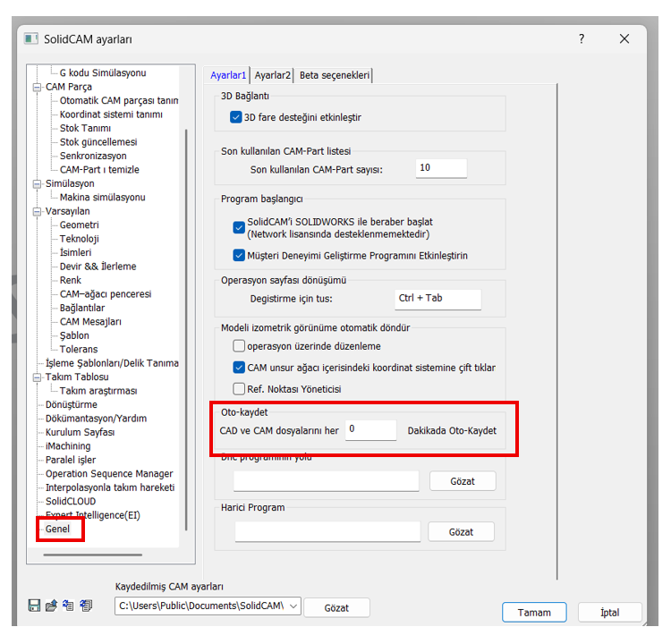Click the tree horizontal scrollbar
The image size is (671, 644).
tap(92, 555)
